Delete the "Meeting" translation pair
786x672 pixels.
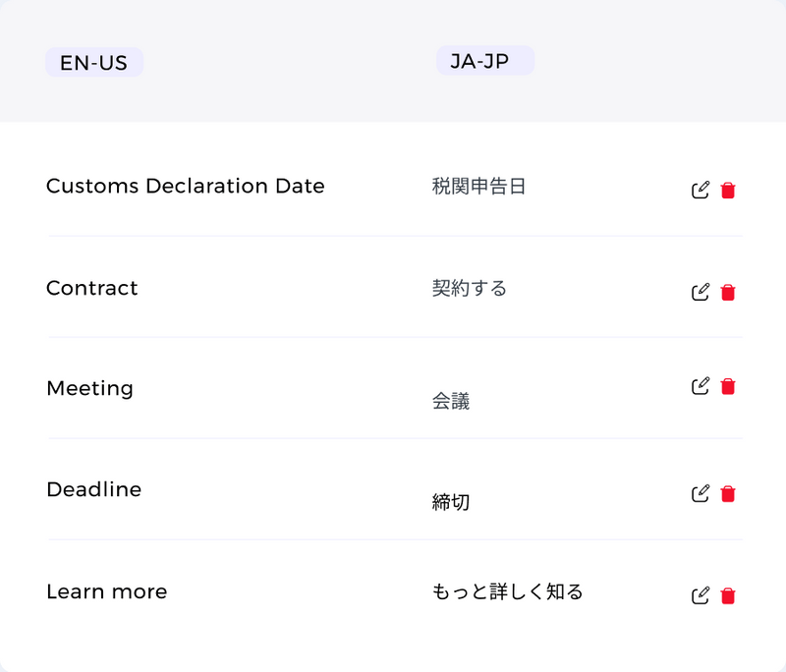(727, 386)
